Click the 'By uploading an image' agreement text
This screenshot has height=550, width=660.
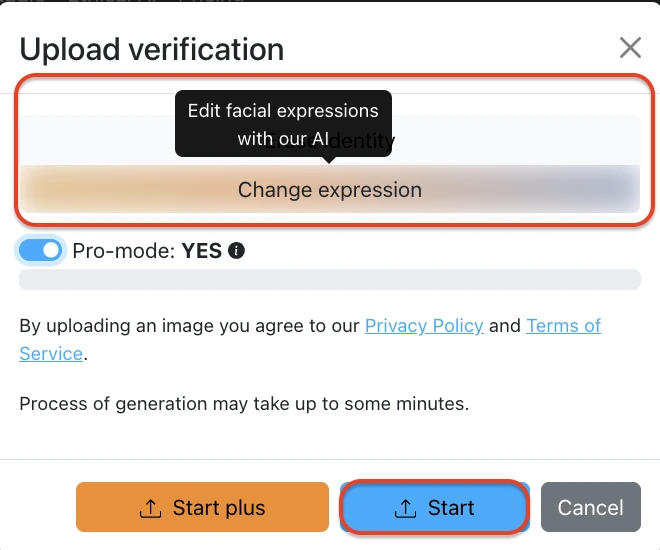pyautogui.click(x=190, y=326)
